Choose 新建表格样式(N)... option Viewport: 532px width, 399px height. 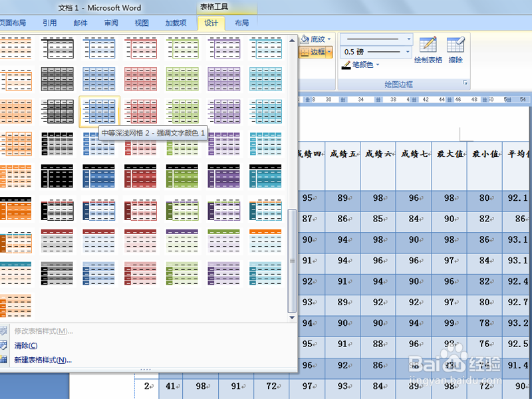click(43, 360)
